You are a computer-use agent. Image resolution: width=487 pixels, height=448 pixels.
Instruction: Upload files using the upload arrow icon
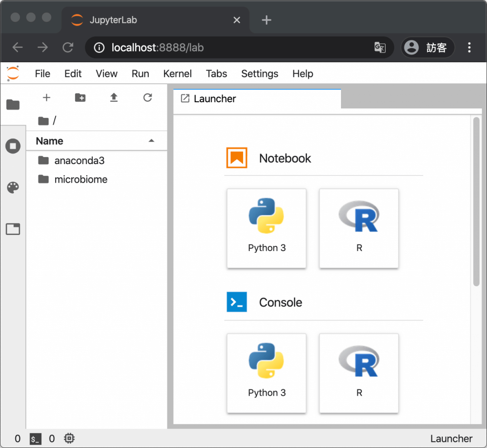click(114, 97)
